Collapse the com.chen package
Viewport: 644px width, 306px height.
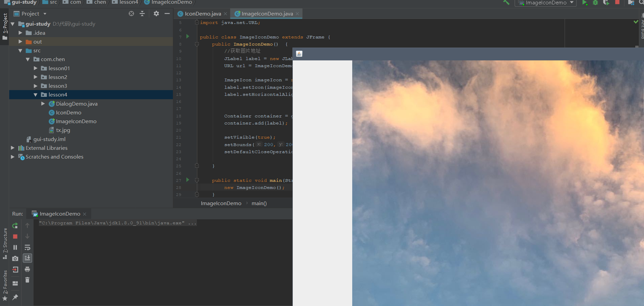tap(28, 59)
